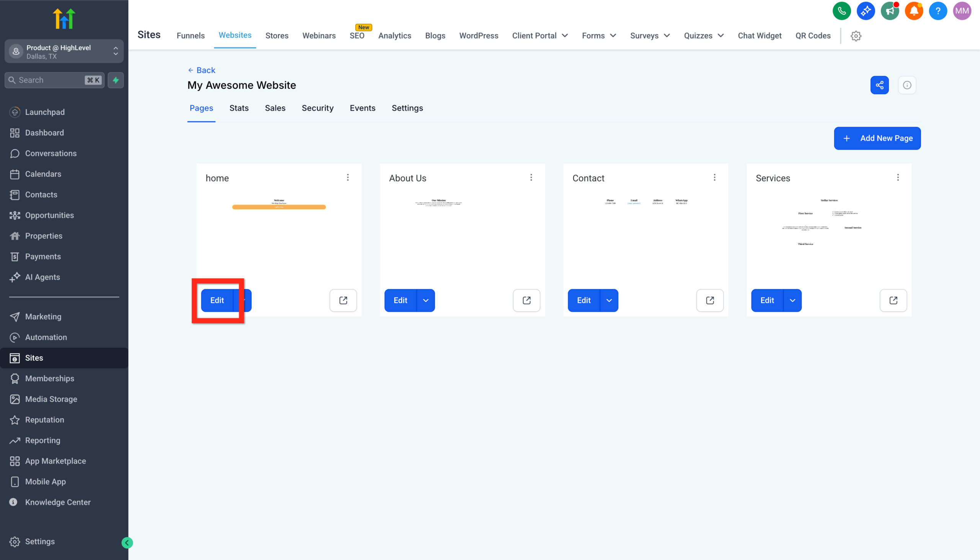Open the three-dot menu on the home card
Viewport: 980px width, 560px height.
point(348,177)
